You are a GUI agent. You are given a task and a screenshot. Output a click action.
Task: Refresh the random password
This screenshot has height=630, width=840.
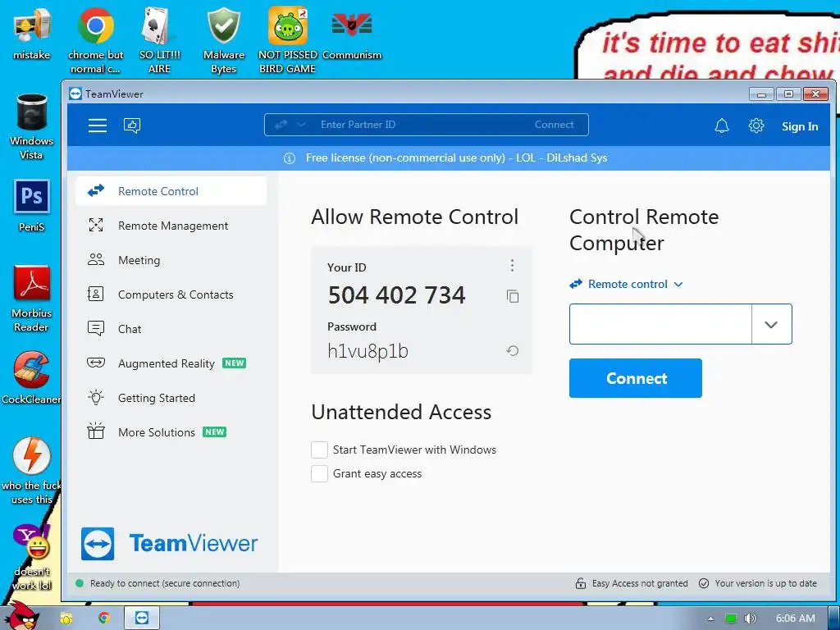click(512, 351)
